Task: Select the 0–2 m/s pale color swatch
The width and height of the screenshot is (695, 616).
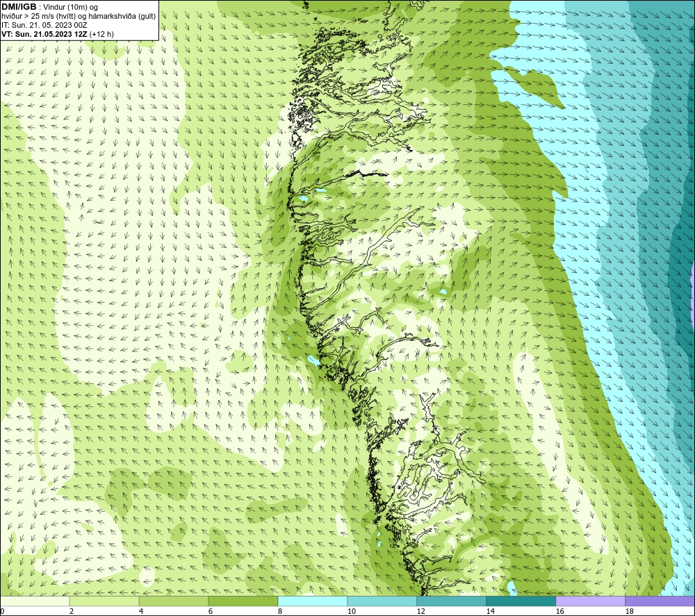Action: tap(35, 601)
